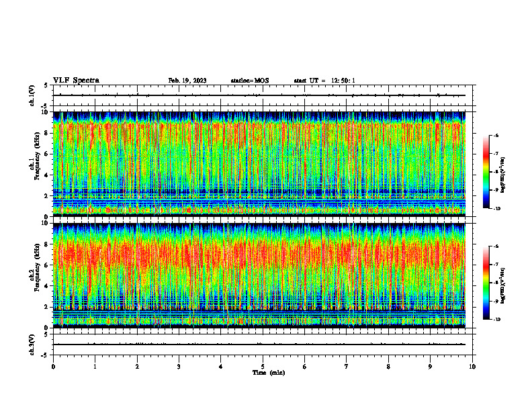Click the time axis tick label "9"
The height and width of the screenshot is (411, 532).
coord(430,367)
